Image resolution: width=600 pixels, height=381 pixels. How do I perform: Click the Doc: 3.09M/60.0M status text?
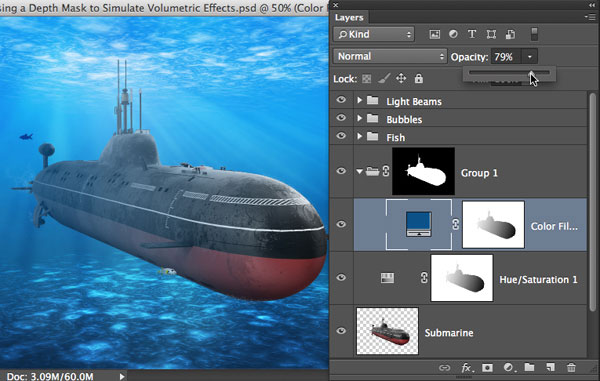(50, 376)
